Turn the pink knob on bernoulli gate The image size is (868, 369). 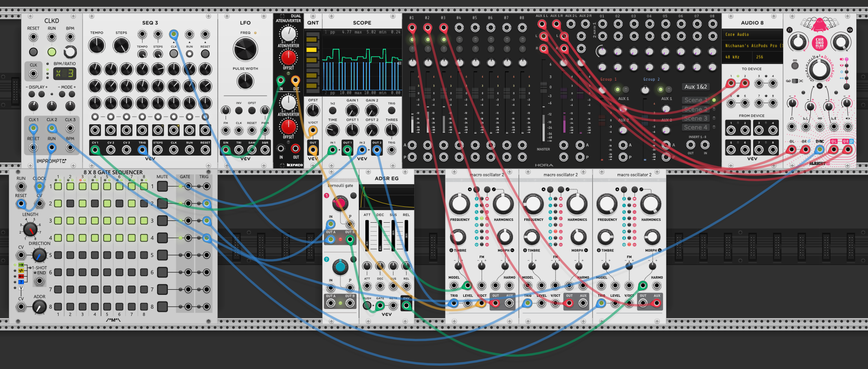tap(340, 203)
